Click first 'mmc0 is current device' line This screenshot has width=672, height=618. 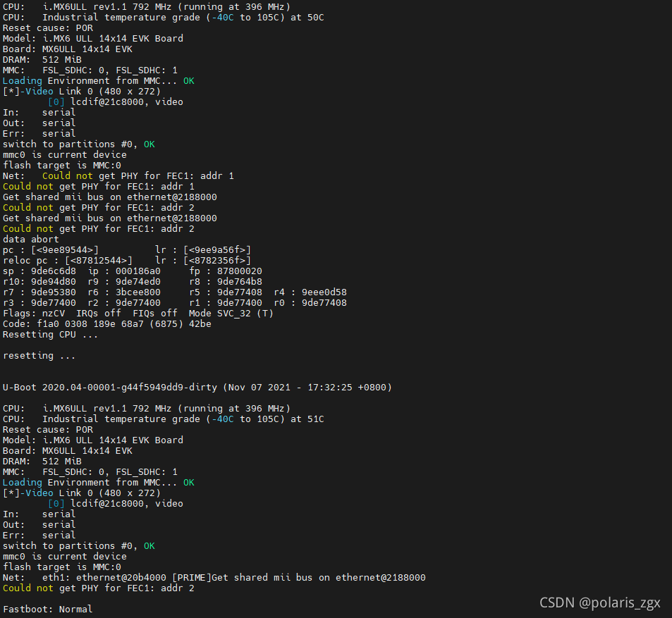pos(65,154)
